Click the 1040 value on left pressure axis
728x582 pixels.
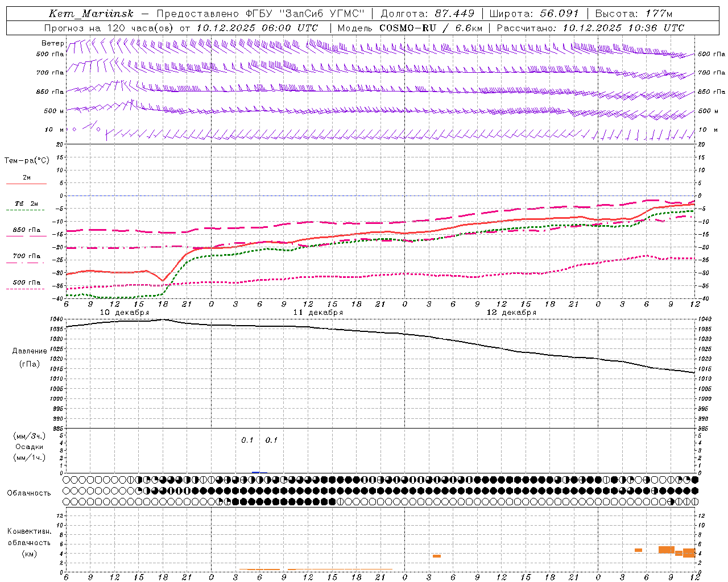tap(57, 319)
